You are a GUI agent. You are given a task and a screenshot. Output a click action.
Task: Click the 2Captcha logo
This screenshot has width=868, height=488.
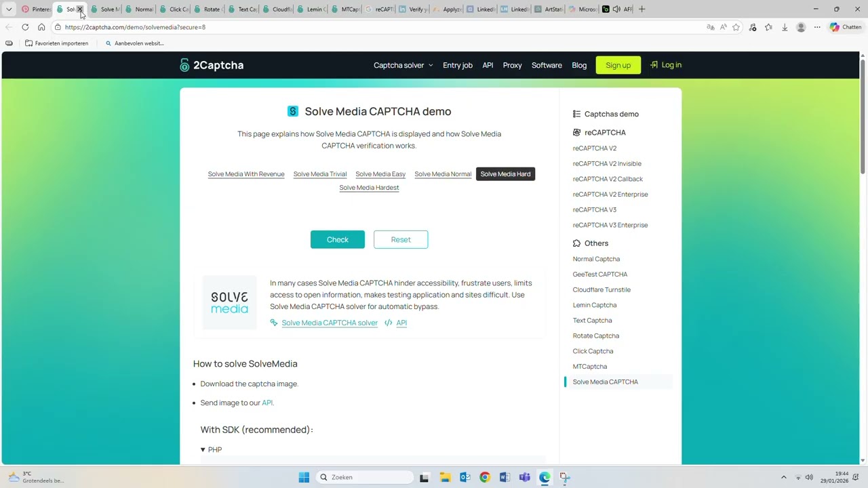[212, 65]
